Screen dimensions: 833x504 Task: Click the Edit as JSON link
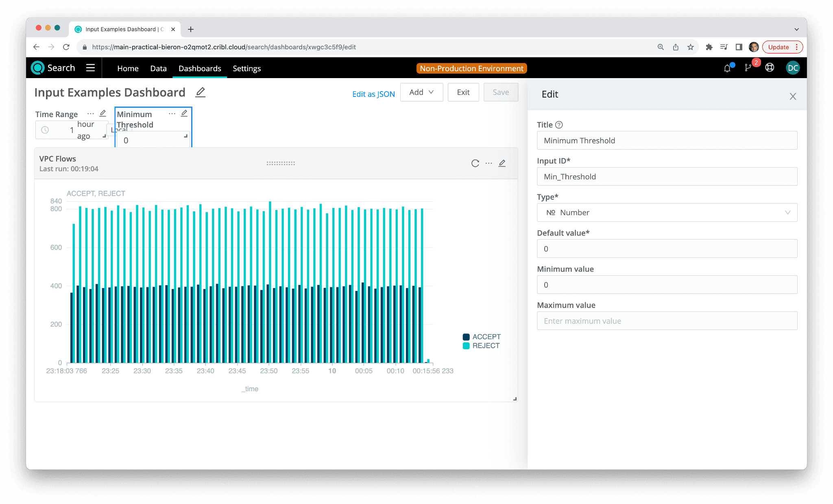pyautogui.click(x=373, y=94)
